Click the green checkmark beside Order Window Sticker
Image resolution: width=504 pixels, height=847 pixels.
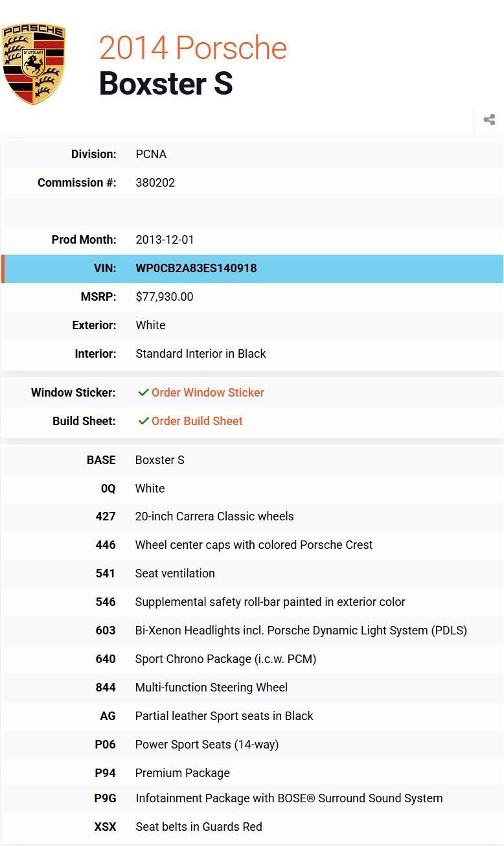(x=143, y=393)
